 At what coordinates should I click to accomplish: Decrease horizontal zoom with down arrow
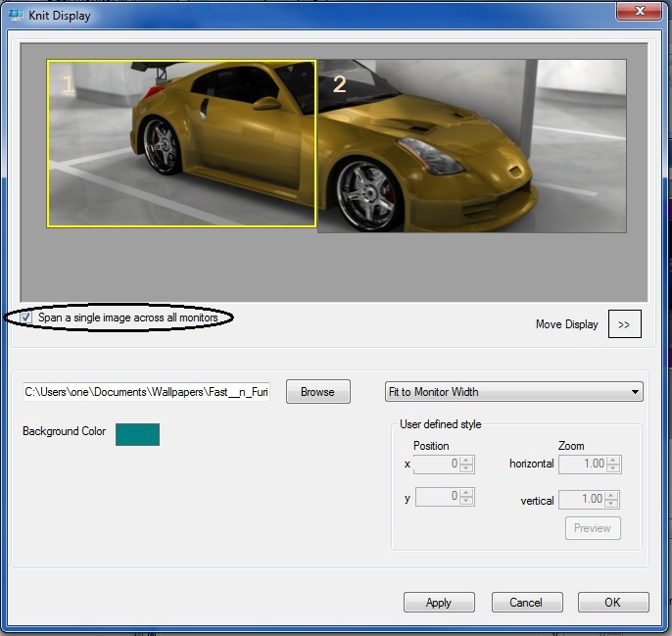613,468
